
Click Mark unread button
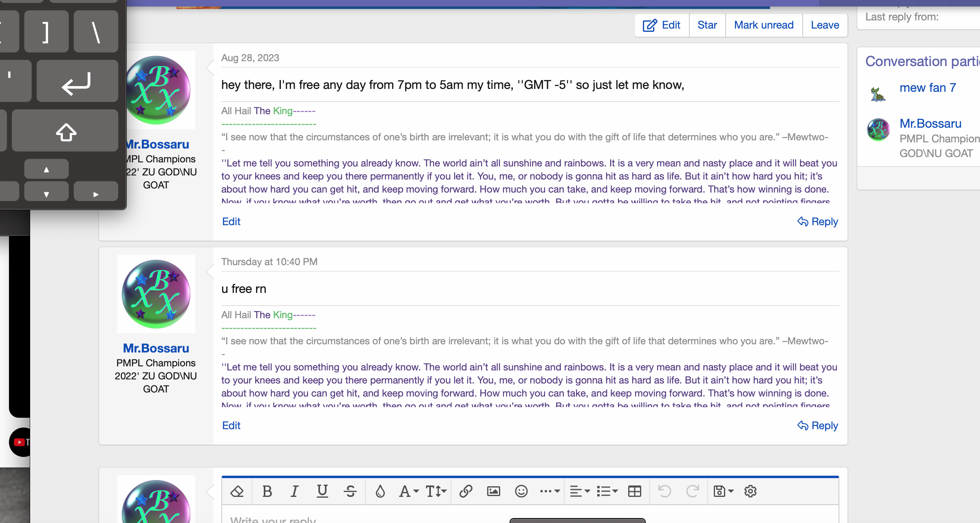tap(764, 25)
